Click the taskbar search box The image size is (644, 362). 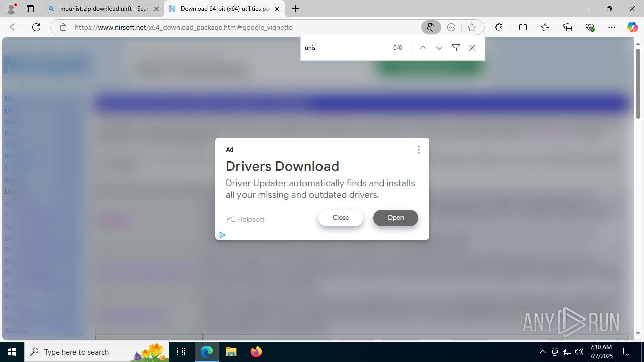[97, 352]
